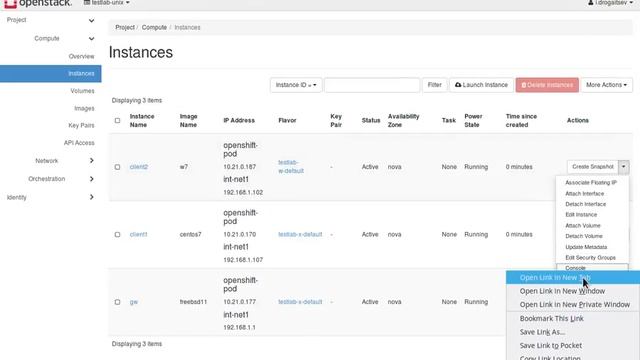Screen dimensions: 640x360
Task: Click Create Snapshot for client2
Action: pos(593,167)
